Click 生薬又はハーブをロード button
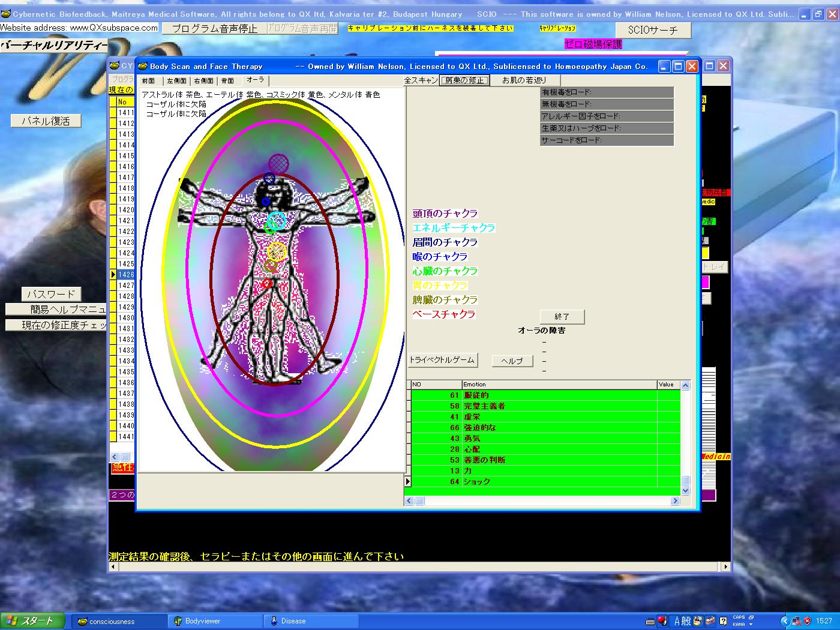This screenshot has width=840, height=630. [607, 128]
